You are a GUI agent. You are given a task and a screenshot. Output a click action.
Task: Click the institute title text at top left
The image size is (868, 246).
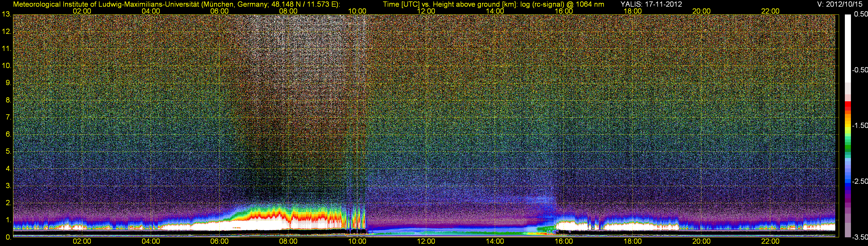click(176, 4)
